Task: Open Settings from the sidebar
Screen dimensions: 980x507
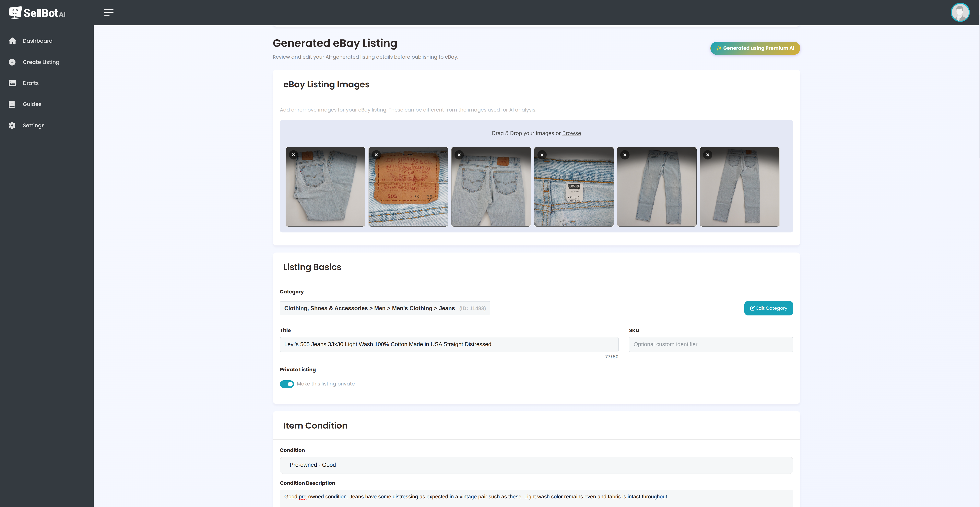Action: (x=33, y=125)
